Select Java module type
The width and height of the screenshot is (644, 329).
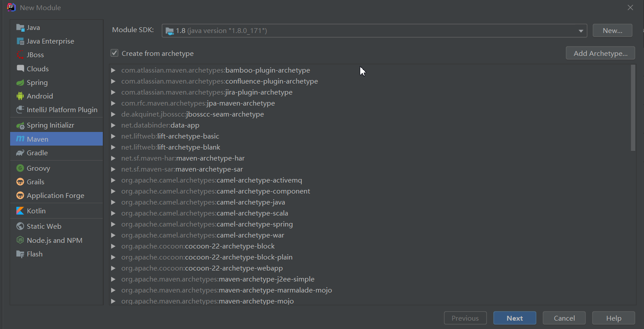pyautogui.click(x=56, y=28)
